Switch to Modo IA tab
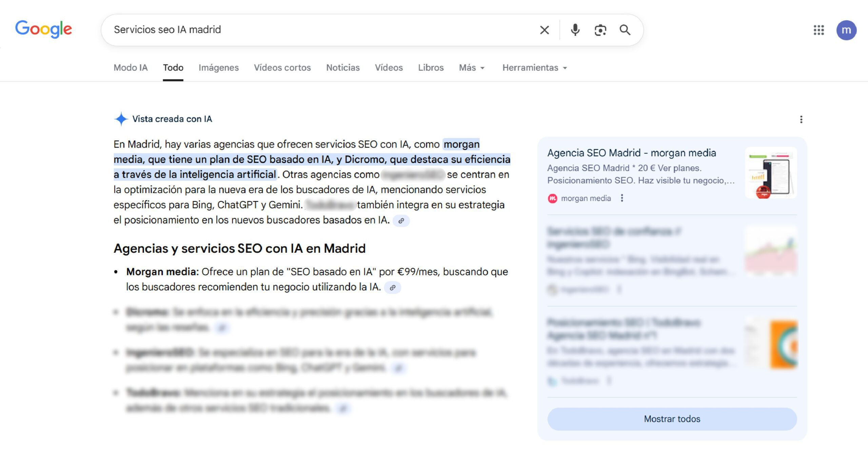 pos(131,68)
